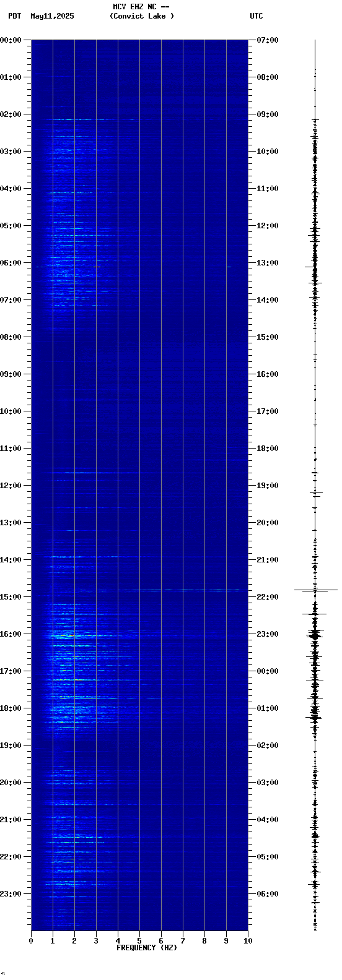Viewport: 342px width, 980px height.
Task: Click the largest seismogram spike near 22:00 UTC
Action: [x=315, y=590]
